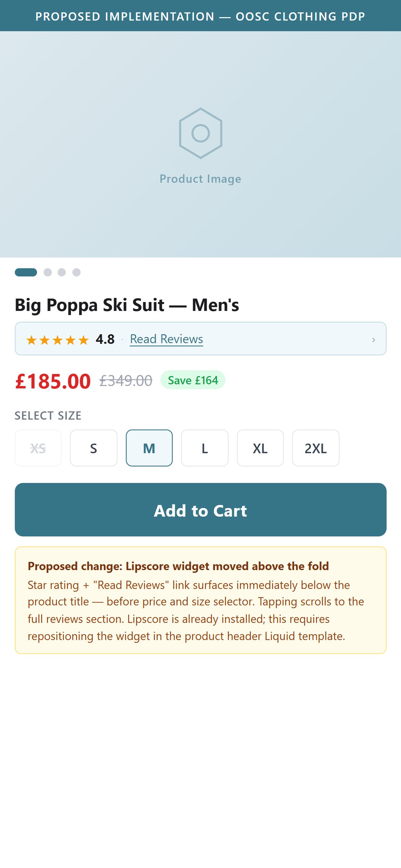Screen dimensions: 401x868
Task: Select size XS option
Action: pyautogui.click(x=38, y=448)
